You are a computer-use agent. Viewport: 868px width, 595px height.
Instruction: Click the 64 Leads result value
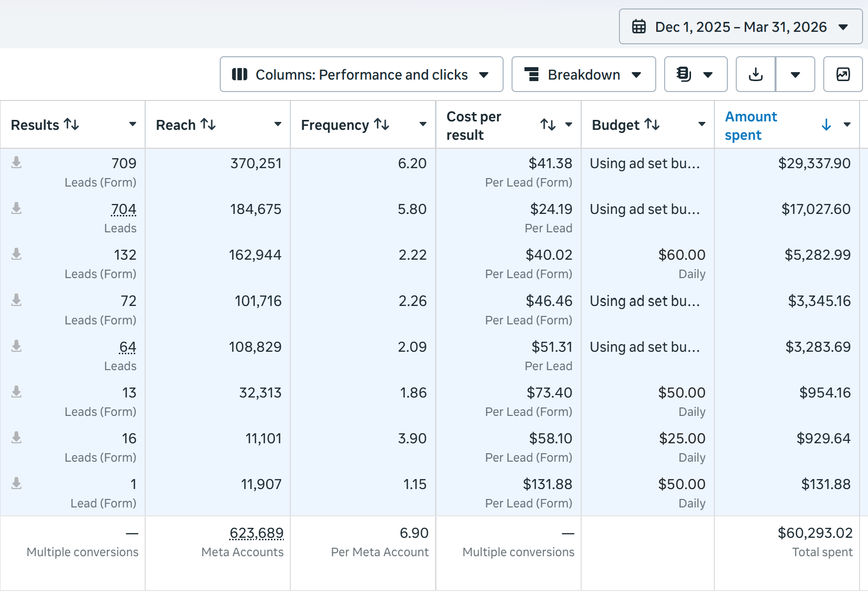128,347
